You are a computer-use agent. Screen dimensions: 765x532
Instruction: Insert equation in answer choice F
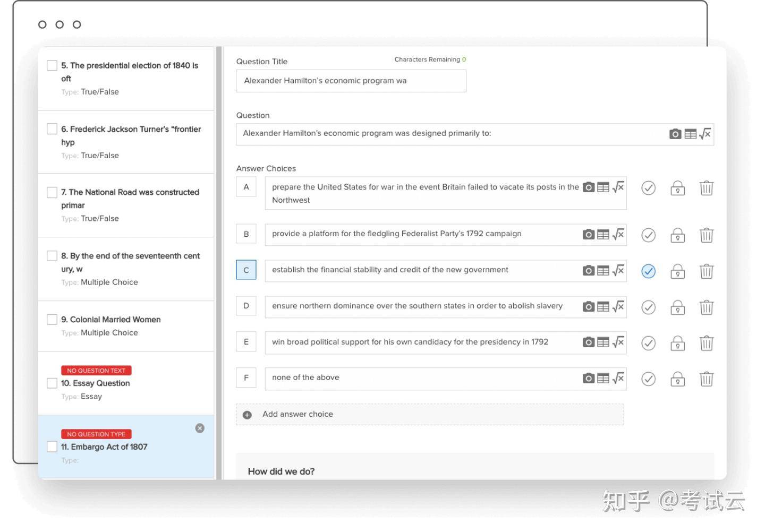618,378
